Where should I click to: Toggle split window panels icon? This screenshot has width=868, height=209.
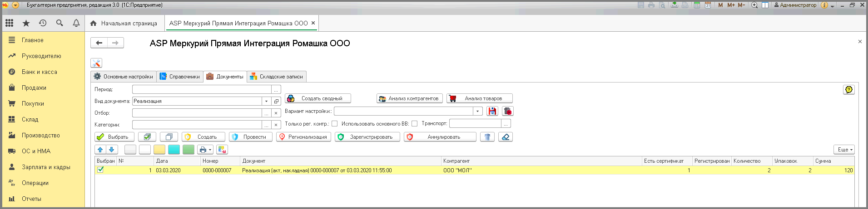point(765,5)
